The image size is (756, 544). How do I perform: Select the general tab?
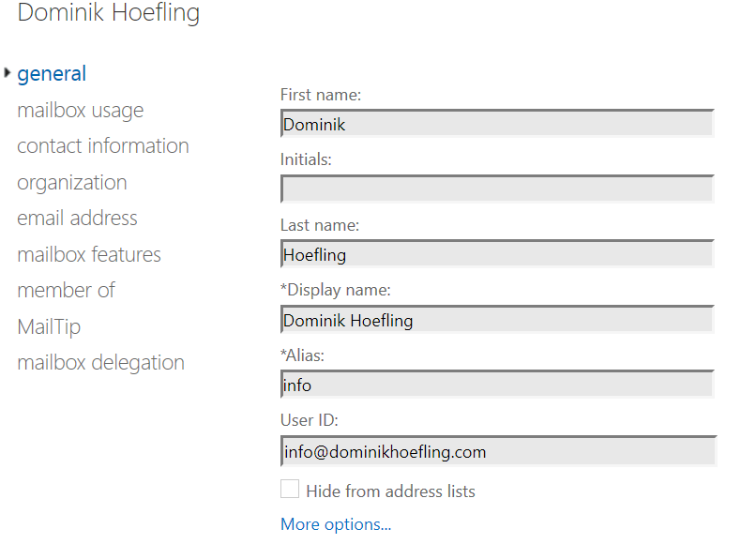click(x=51, y=73)
